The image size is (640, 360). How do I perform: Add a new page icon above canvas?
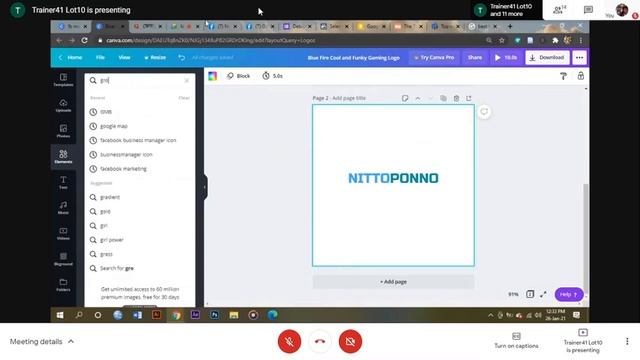coord(469,98)
